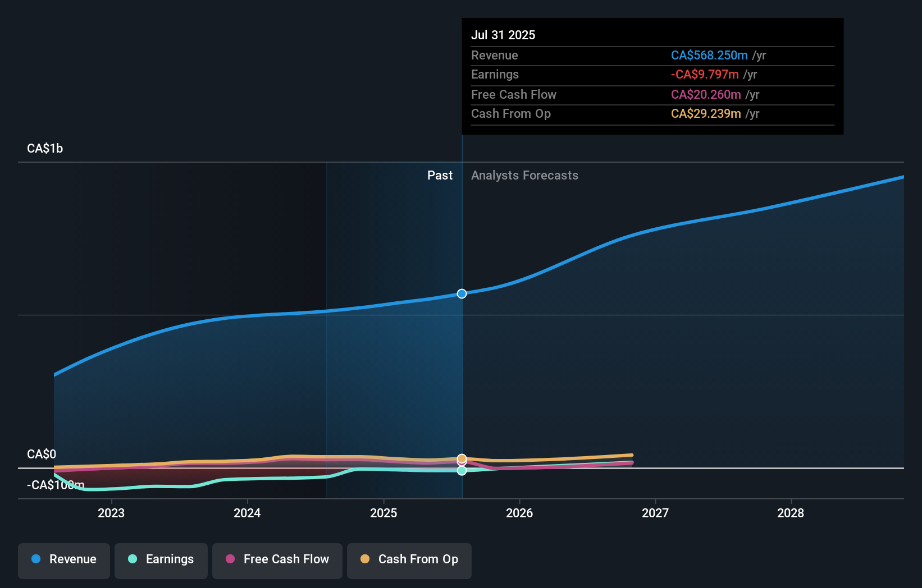This screenshot has width=922, height=588.
Task: Select the 2023 x-axis label
Action: pos(111,513)
